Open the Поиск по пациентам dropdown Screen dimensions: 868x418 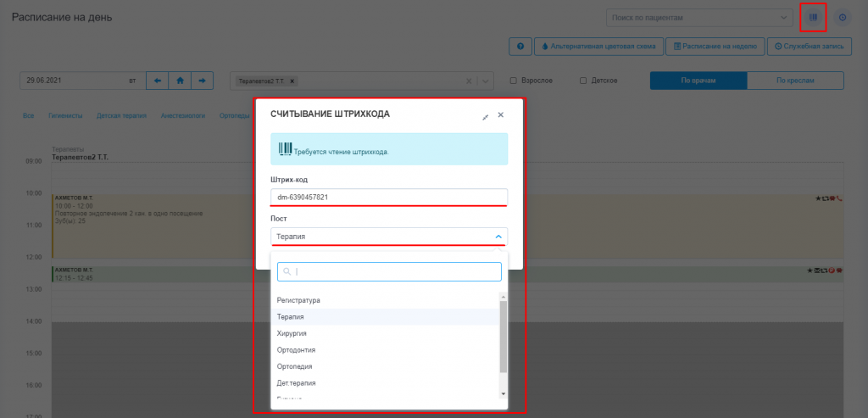pyautogui.click(x=699, y=18)
